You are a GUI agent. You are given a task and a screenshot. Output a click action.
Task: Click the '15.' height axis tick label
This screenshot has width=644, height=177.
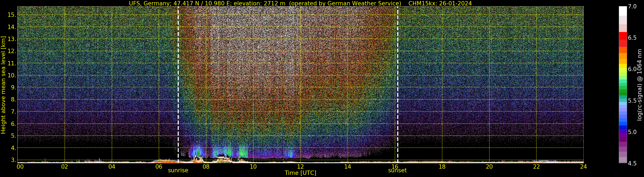12,15
